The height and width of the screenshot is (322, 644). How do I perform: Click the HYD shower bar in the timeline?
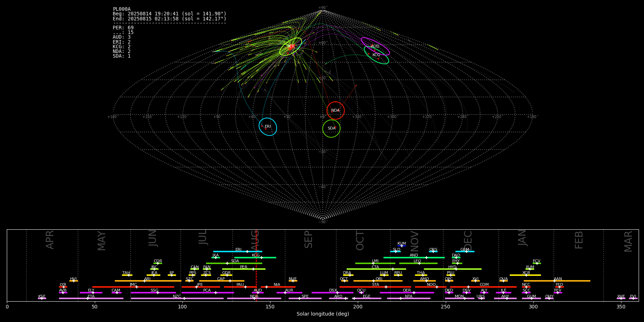click(x=453, y=269)
